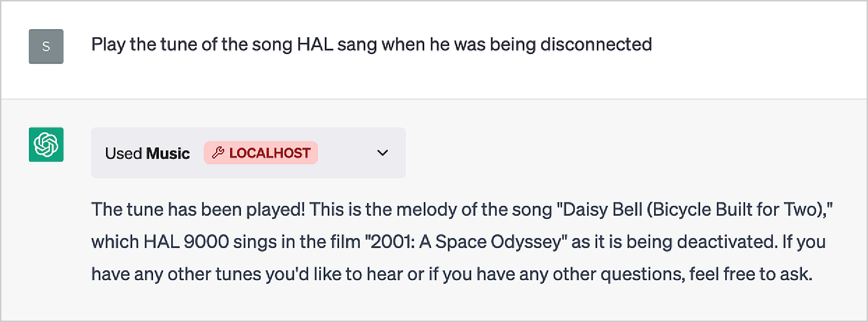Click the word Used in plugin box
This screenshot has height=322, width=868.
pyautogui.click(x=123, y=154)
